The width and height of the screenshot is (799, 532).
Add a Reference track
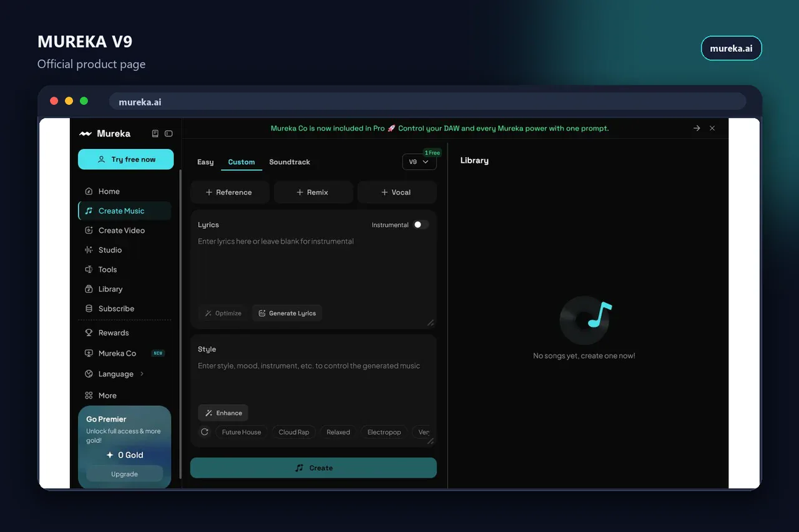230,192
